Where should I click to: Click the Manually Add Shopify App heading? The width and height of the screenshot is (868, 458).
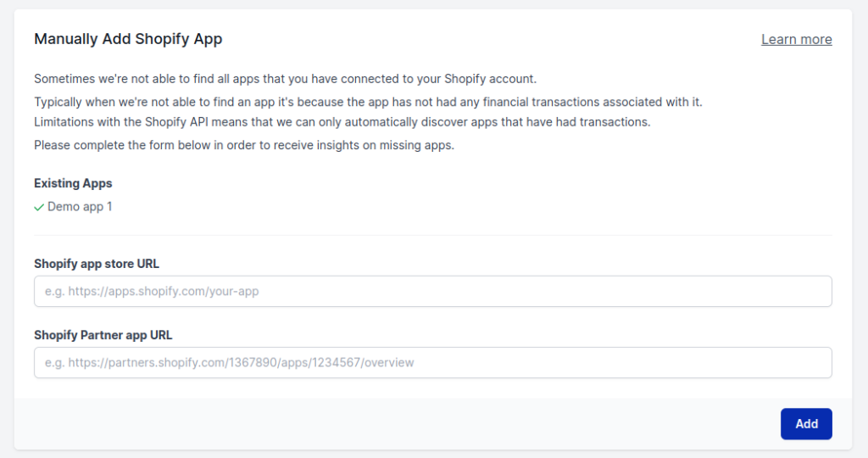click(128, 39)
